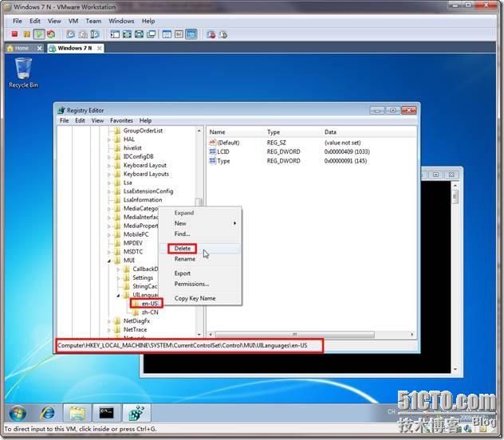Click the values pane horizontal scrollbar thumb
This screenshot has width=504, height=440.
(x=294, y=335)
